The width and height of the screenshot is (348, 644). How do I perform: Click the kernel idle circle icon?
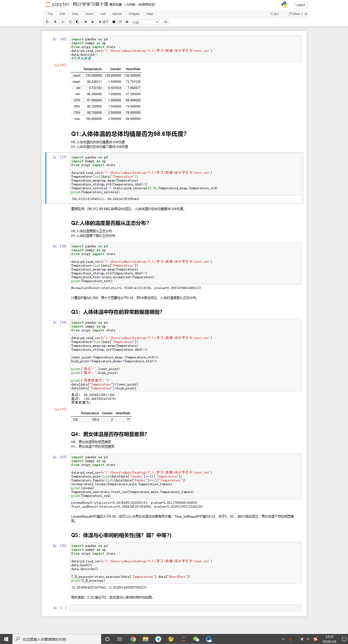click(x=306, y=14)
